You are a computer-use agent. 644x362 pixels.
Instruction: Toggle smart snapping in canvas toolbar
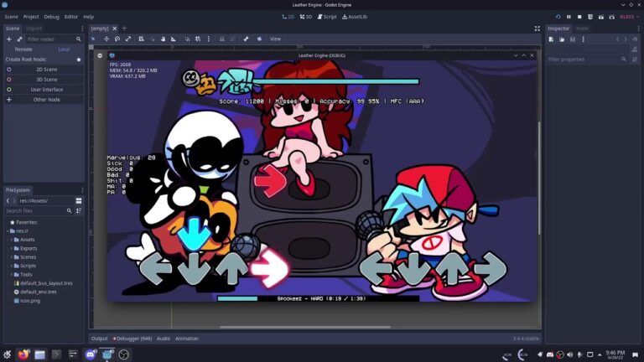tap(187, 39)
